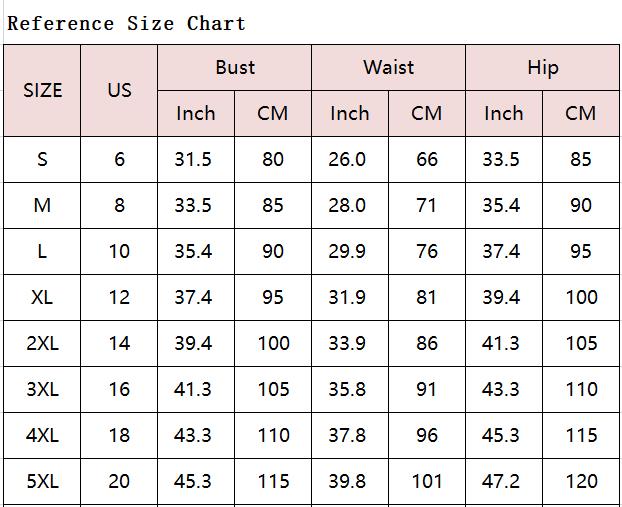
Task: Select the 5XL size cell
Action: pyautogui.click(x=42, y=482)
